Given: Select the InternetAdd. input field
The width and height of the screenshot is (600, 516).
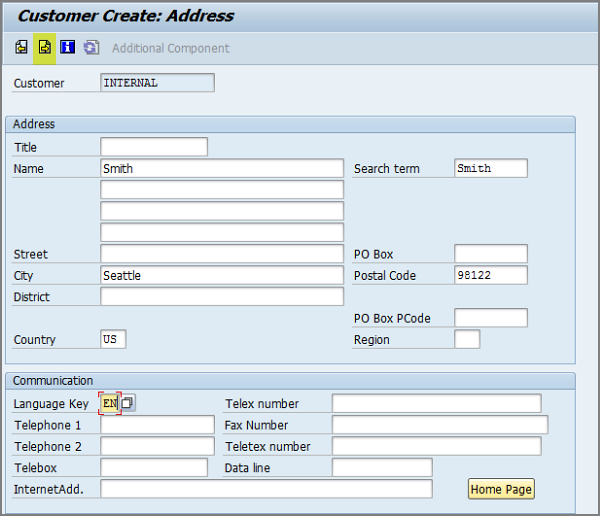Looking at the screenshot, I should coord(266,489).
